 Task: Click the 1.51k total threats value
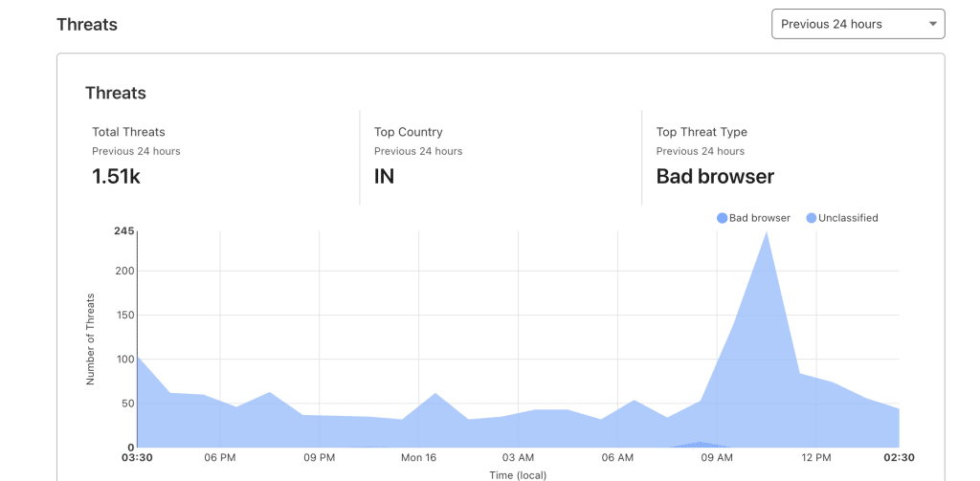pos(116,177)
